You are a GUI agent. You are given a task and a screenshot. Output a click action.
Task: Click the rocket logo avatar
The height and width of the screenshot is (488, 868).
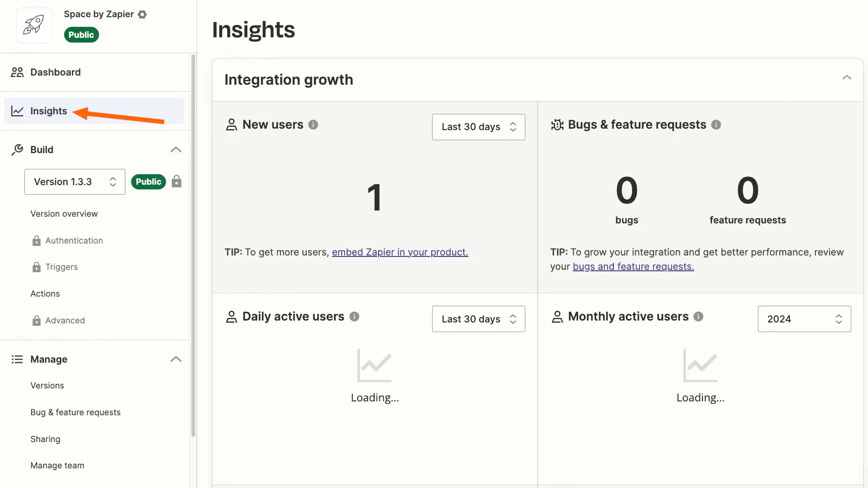(33, 25)
